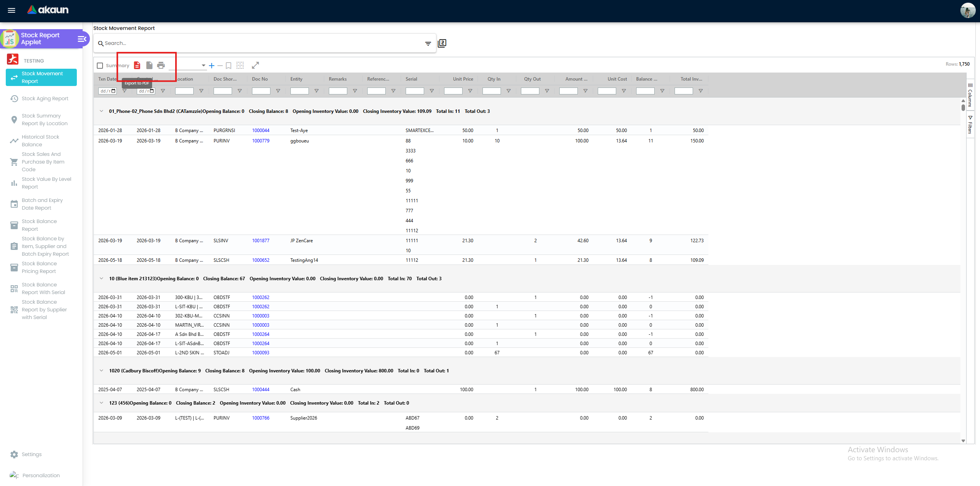Open filter for Txn Date column

(124, 91)
